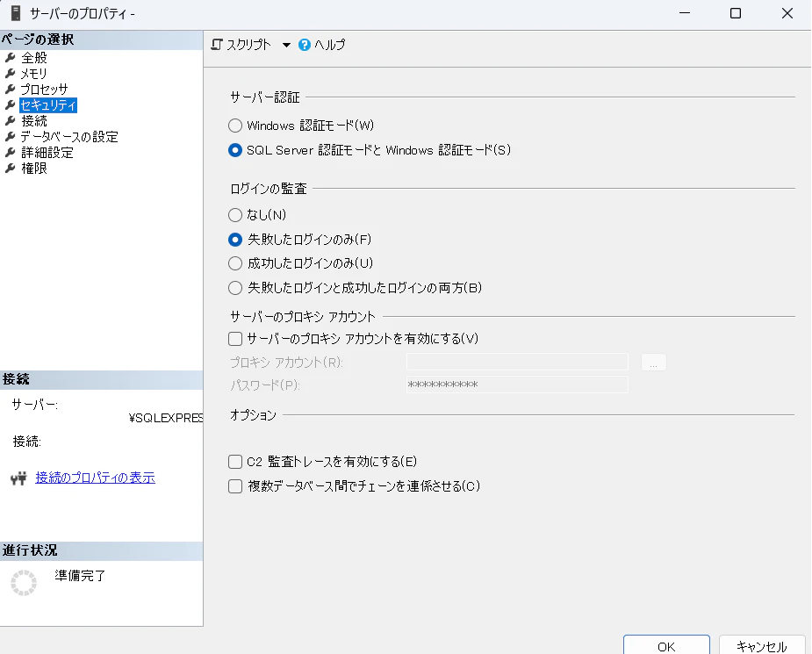
Task: Click the wrench icon beside データベースの設定
Action: (x=10, y=137)
